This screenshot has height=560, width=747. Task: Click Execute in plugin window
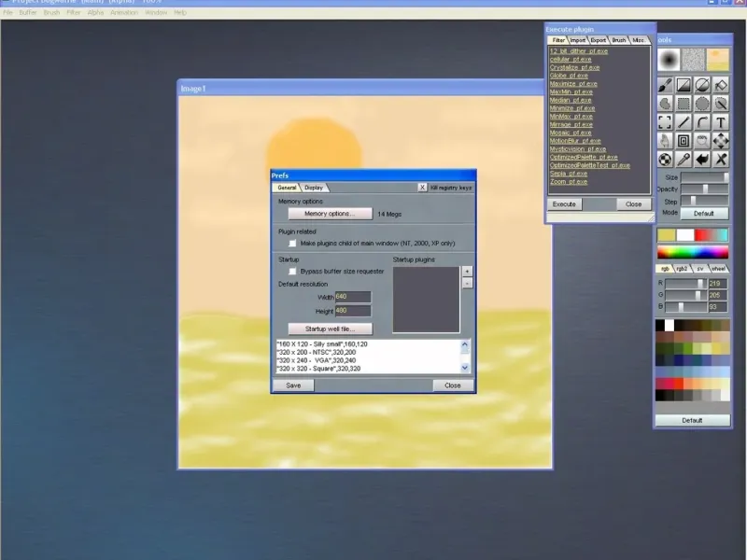565,204
